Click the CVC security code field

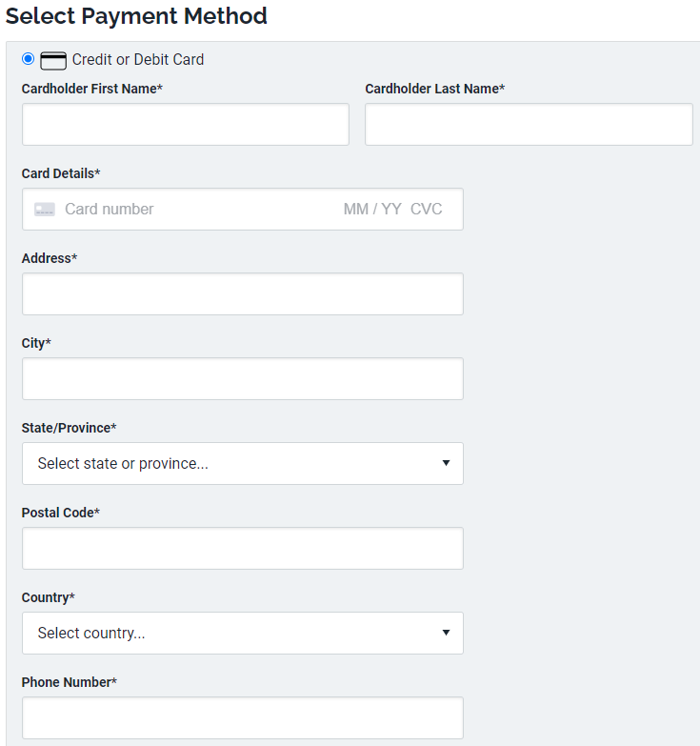click(427, 210)
